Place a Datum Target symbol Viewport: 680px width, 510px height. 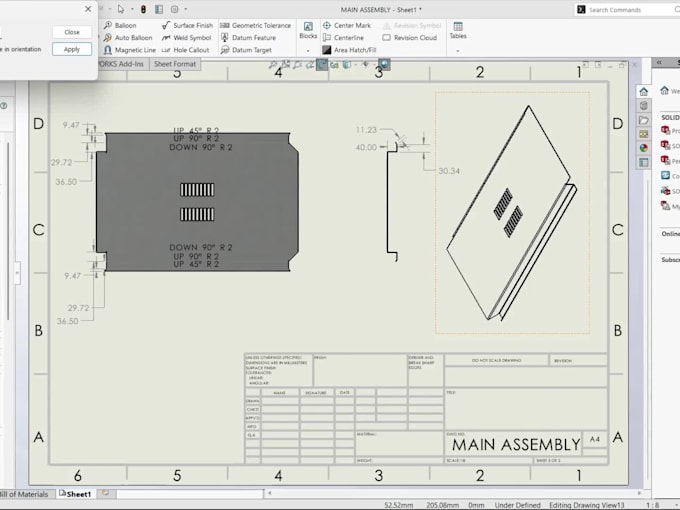(246, 50)
